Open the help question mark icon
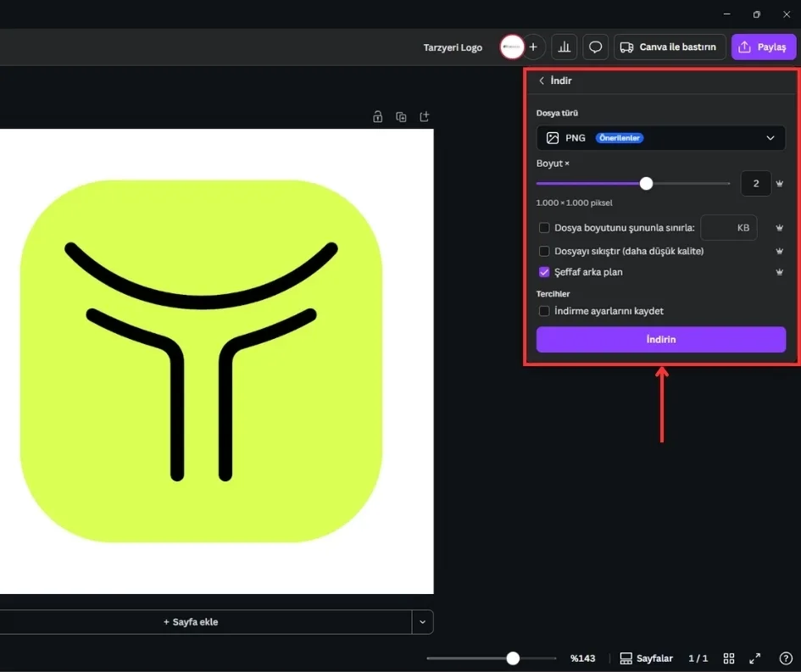801x672 pixels. click(x=786, y=658)
